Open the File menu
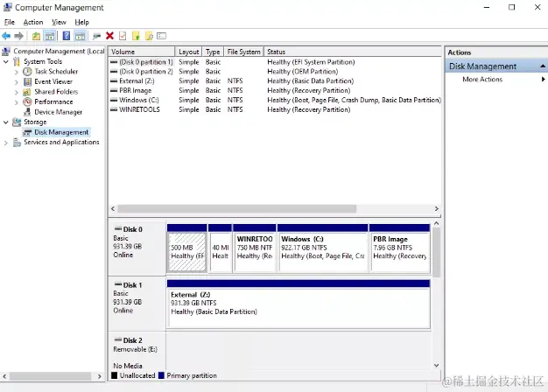Image resolution: width=548 pixels, height=392 pixels. (10, 22)
